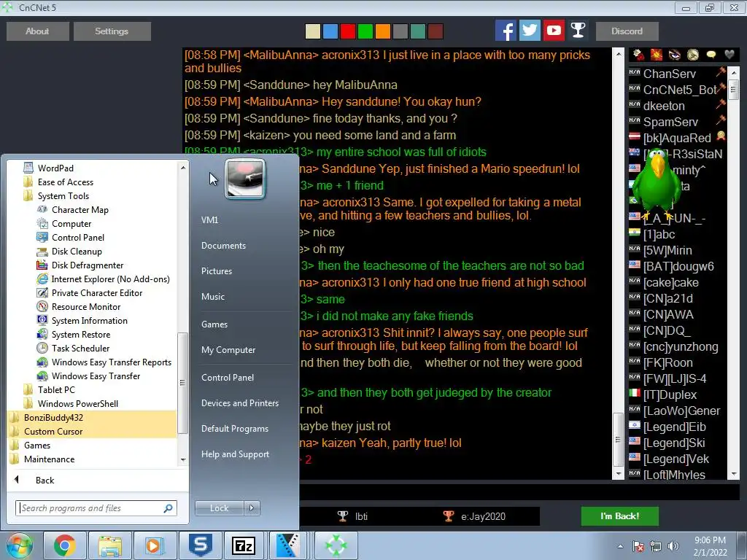Click the About button in CnCNet
747x560 pixels.
38,31
